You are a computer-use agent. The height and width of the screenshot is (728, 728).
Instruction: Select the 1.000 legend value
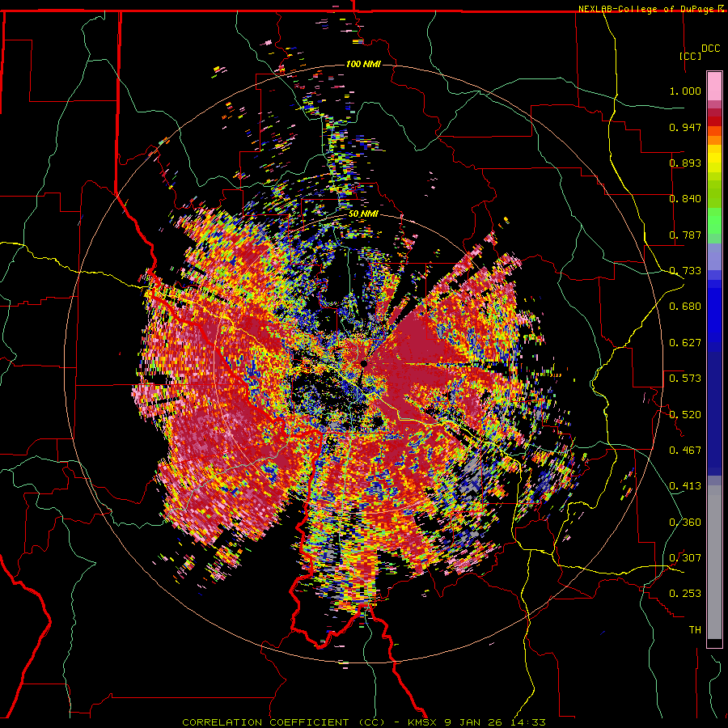click(x=685, y=91)
